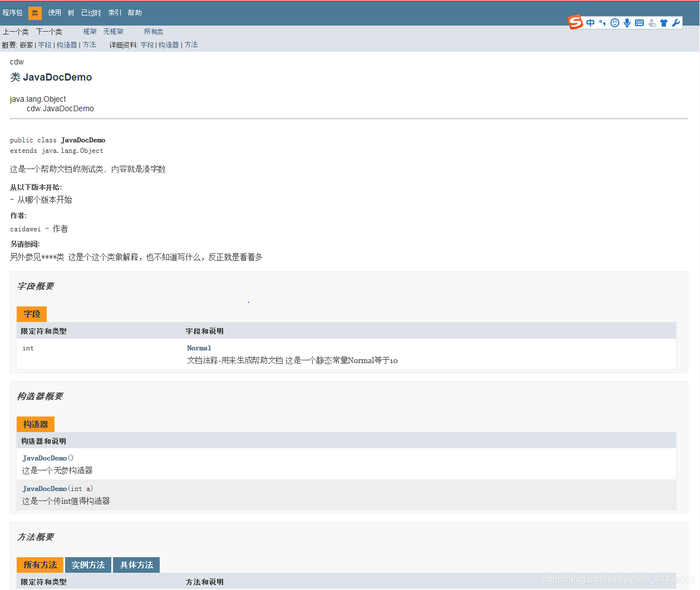
Task: Click the 构造器概要 section heading
Action: pos(40,396)
